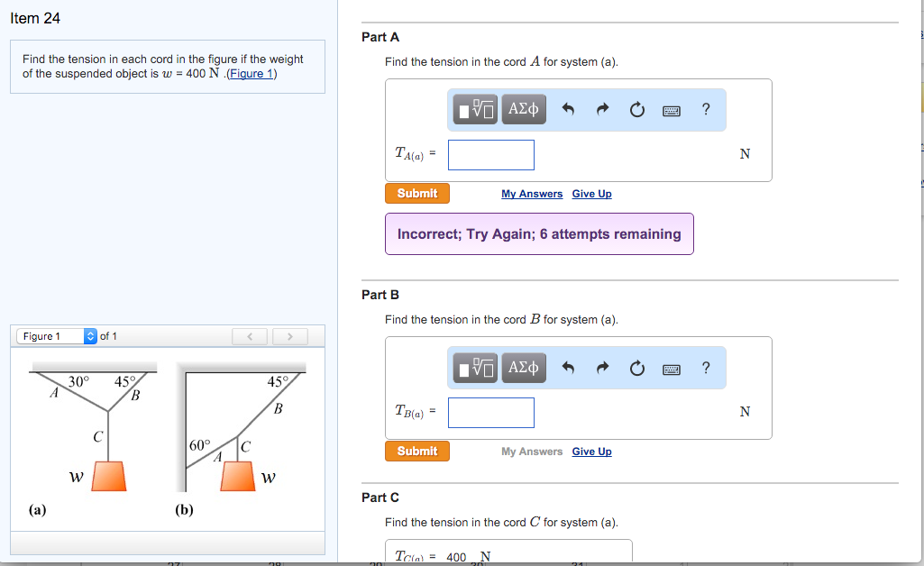Go back with the previous figure arrow
Image resolution: width=924 pixels, height=566 pixels.
(249, 335)
